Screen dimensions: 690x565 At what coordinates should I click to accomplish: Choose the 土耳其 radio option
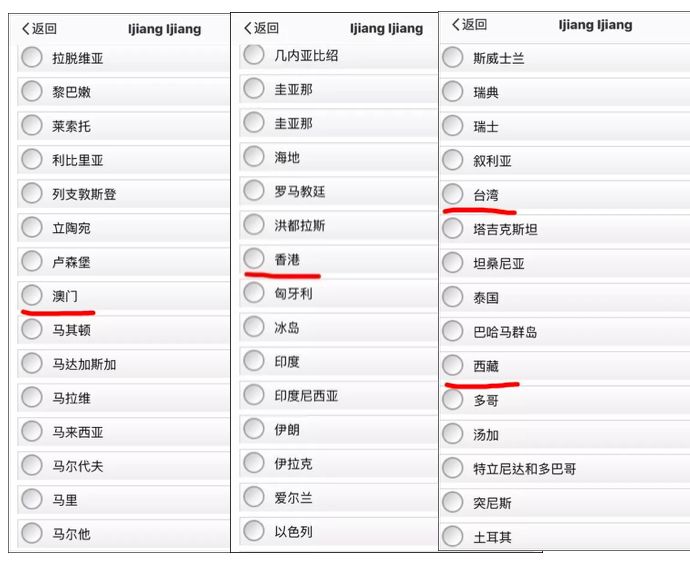[453, 536]
